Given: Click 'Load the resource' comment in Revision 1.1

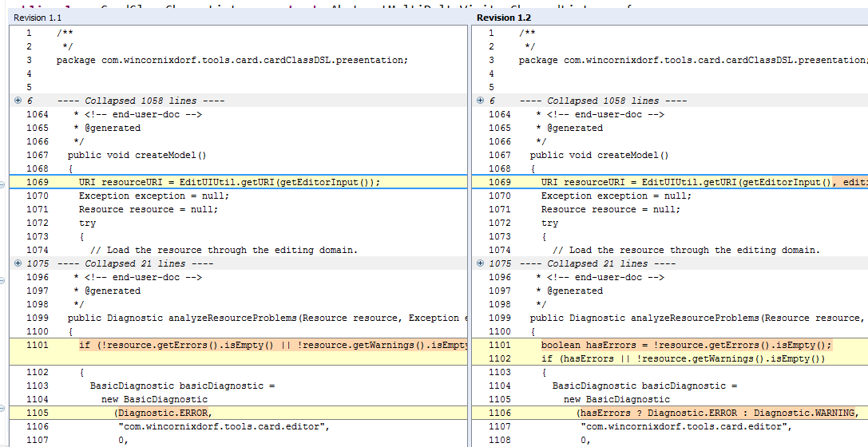Looking at the screenshot, I should click(x=224, y=250).
